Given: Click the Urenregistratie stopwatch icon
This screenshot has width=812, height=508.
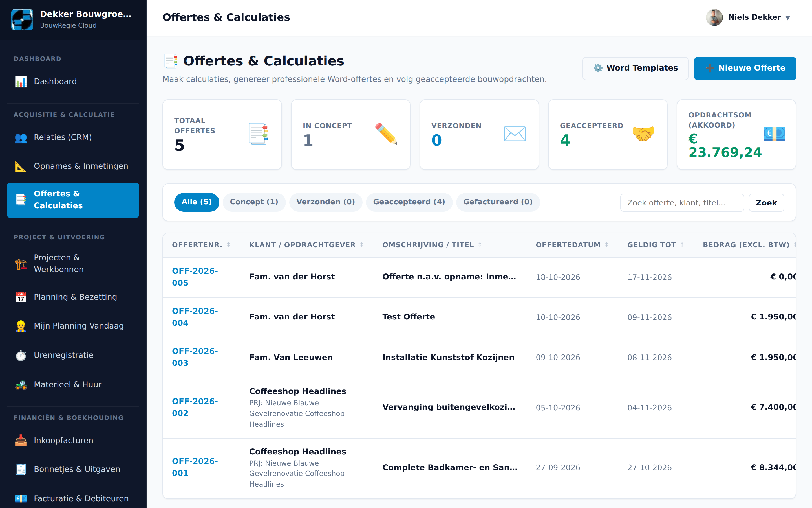Looking at the screenshot, I should coord(21,355).
